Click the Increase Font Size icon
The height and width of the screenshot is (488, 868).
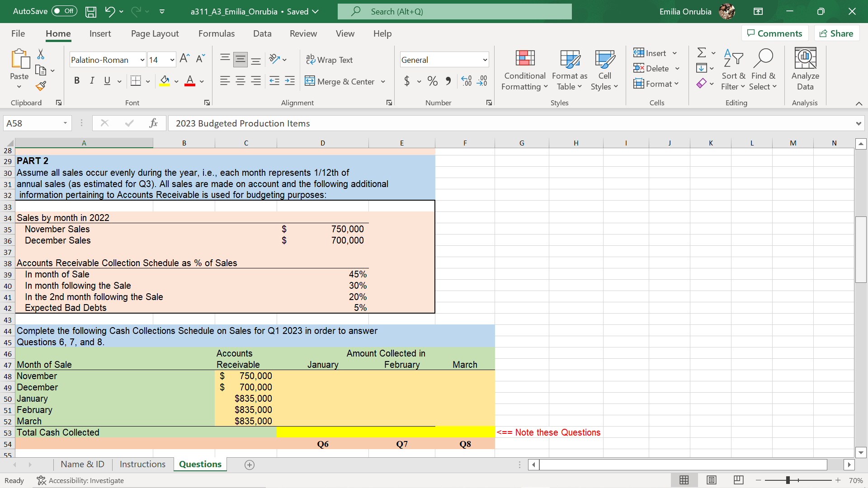184,59
